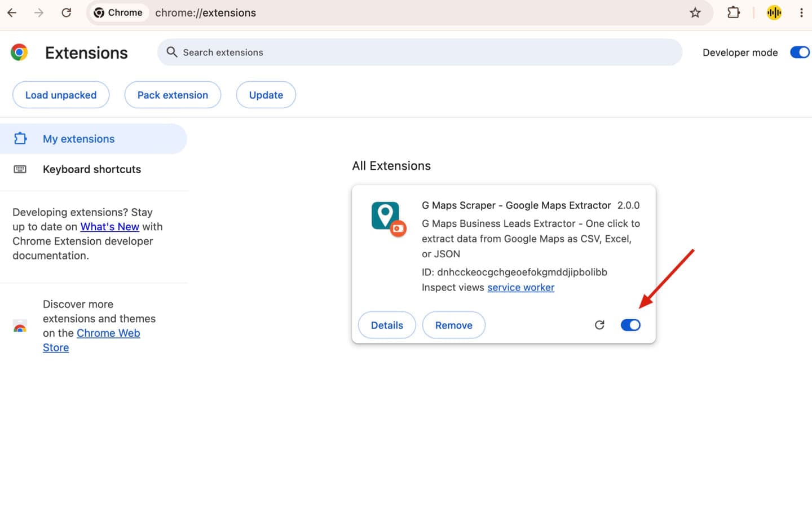Screen dimensions: 812x519
Task: Open Chrome's three-dot menu
Action: point(801,12)
